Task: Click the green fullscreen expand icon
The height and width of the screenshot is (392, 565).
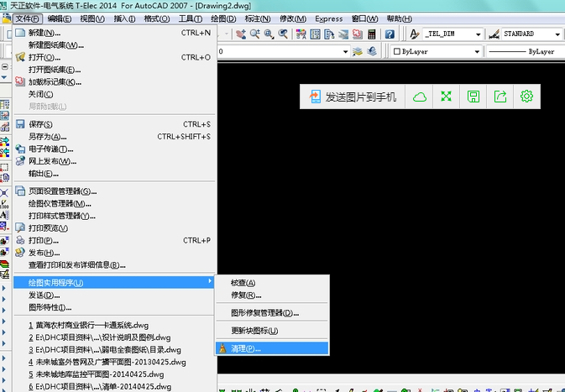Action: click(x=447, y=97)
